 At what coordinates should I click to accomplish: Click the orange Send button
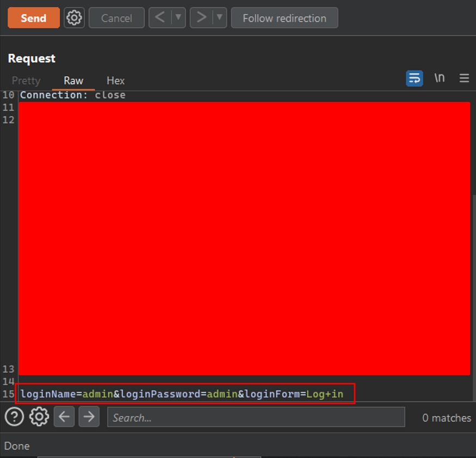(x=33, y=18)
